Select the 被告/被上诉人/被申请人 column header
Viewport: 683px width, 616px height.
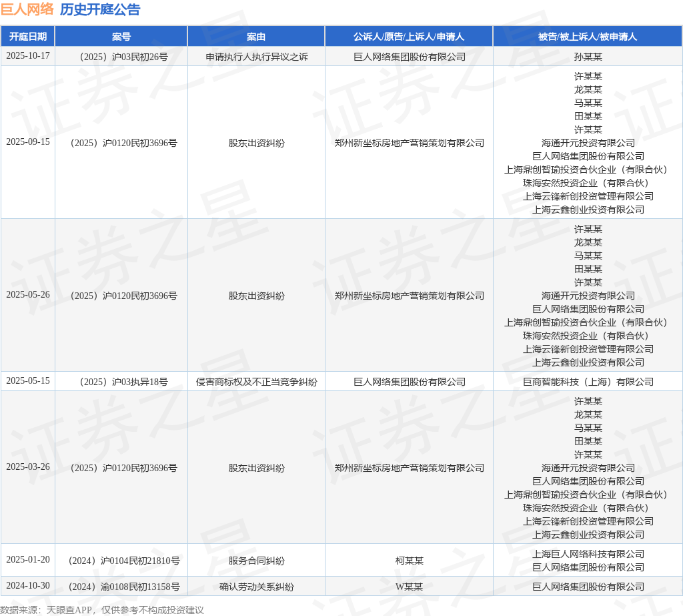coord(588,37)
